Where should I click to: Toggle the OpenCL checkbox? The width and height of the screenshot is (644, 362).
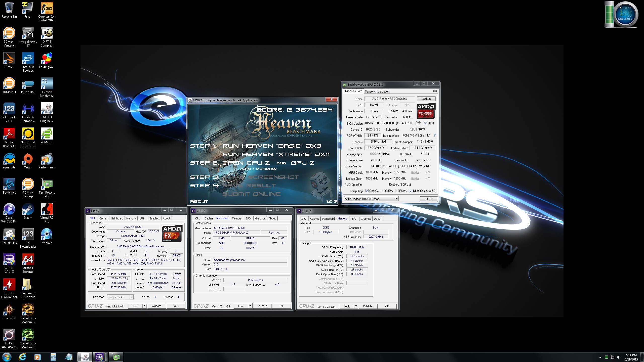(x=367, y=191)
